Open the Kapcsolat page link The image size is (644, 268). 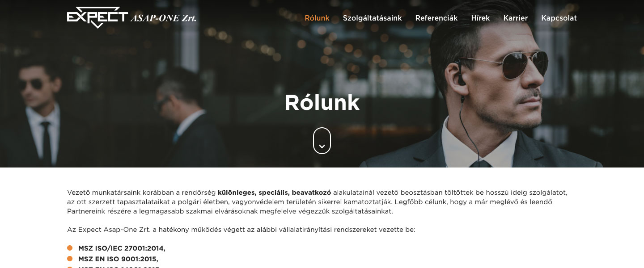[x=559, y=18]
